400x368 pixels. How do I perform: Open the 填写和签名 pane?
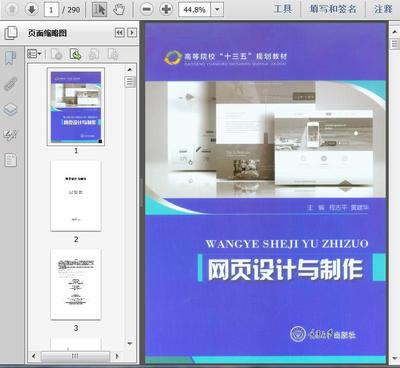click(333, 9)
